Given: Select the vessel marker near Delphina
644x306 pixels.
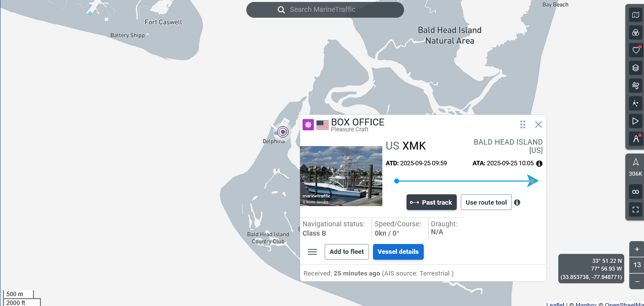Looking at the screenshot, I should 282,132.
